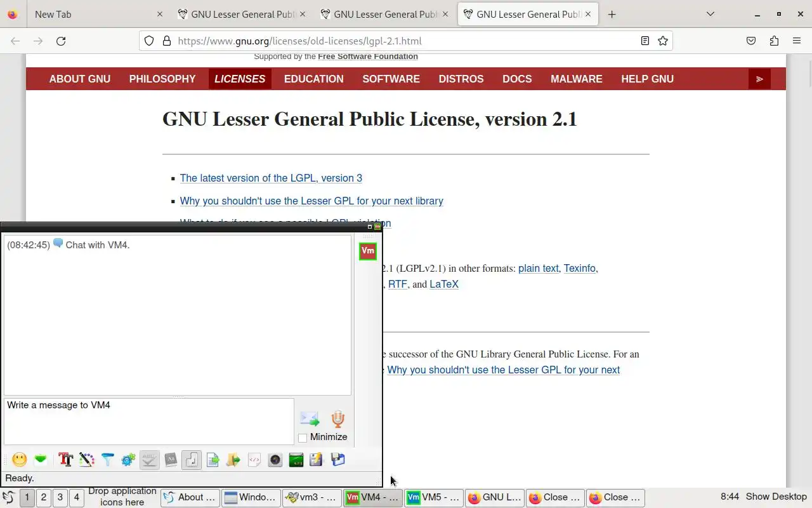The width and height of the screenshot is (812, 508).
Task: Click the red Vm user avatar in chat
Action: point(368,251)
